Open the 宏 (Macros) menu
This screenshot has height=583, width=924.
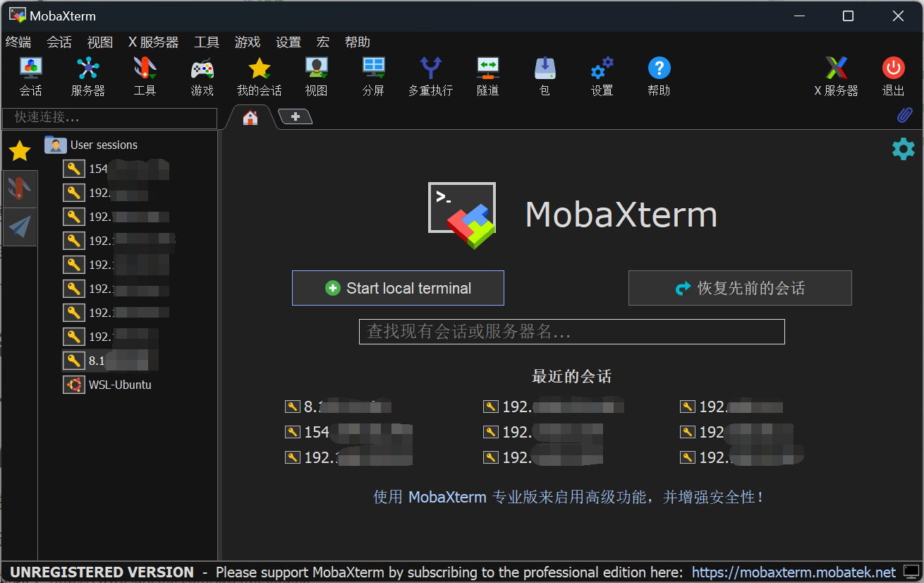[323, 42]
